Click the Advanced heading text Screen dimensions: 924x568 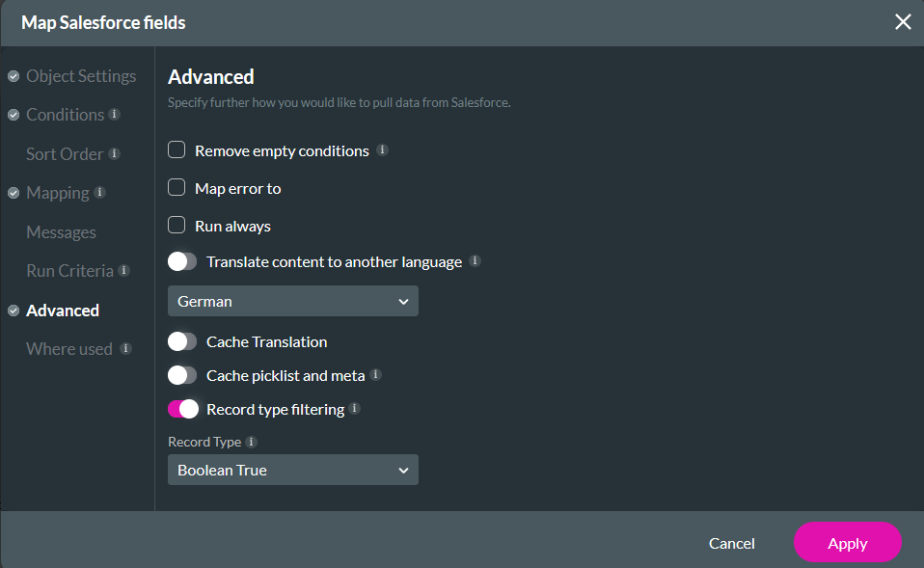211,76
